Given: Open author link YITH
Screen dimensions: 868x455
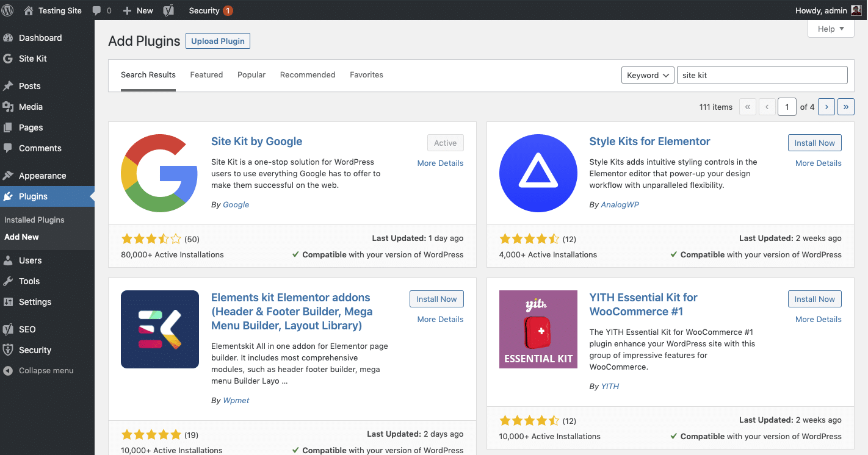Looking at the screenshot, I should pyautogui.click(x=610, y=386).
